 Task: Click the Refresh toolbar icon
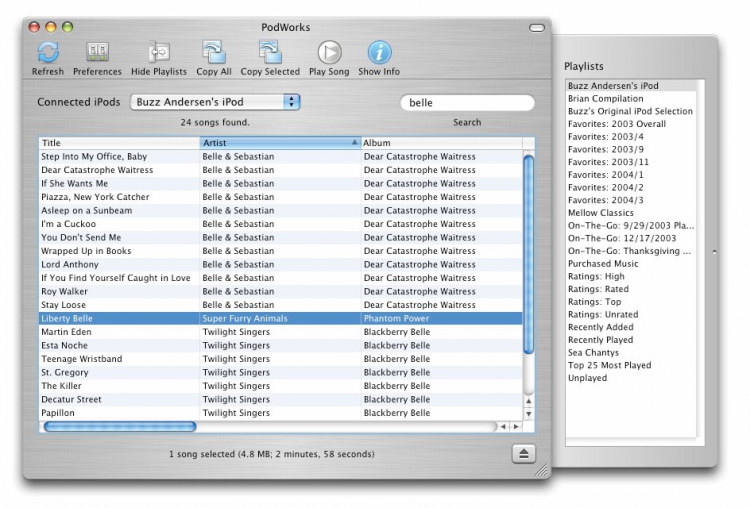pyautogui.click(x=47, y=53)
